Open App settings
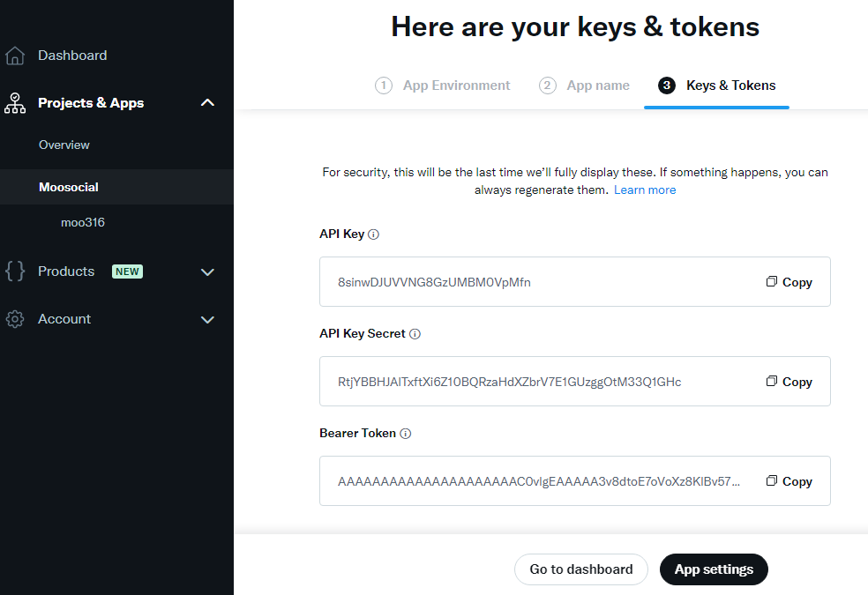Screen dimensions: 868x595 [x=715, y=569]
